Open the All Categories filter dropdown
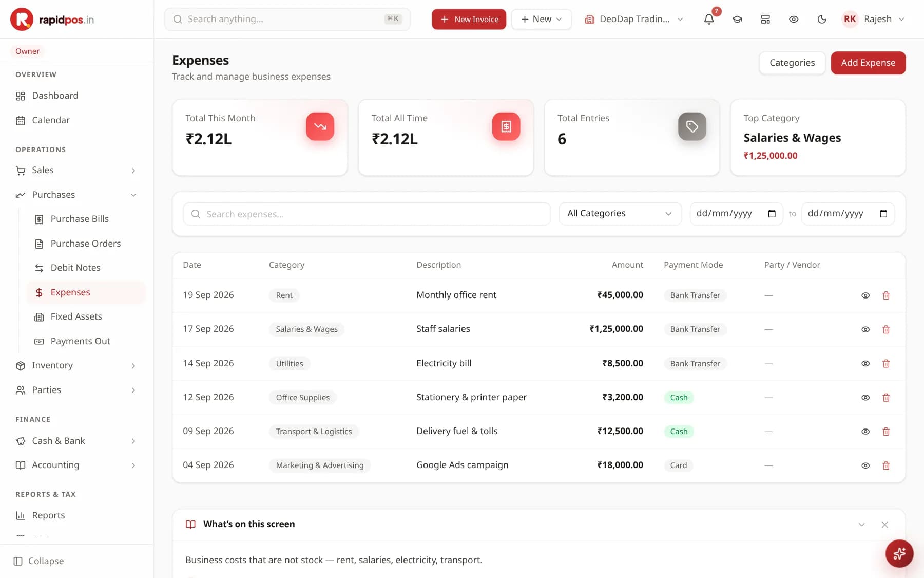Image resolution: width=924 pixels, height=578 pixels. [620, 214]
